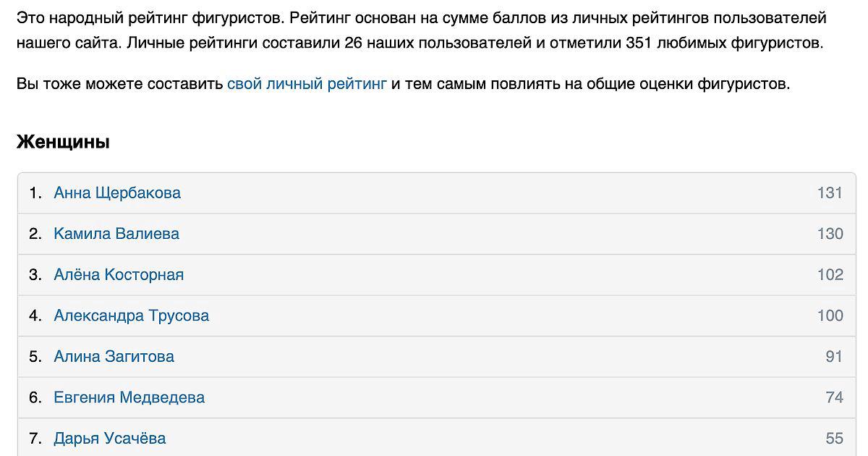This screenshot has height=456, width=868.
Task: Go to Евгения Медведева's profile
Action: (x=129, y=397)
